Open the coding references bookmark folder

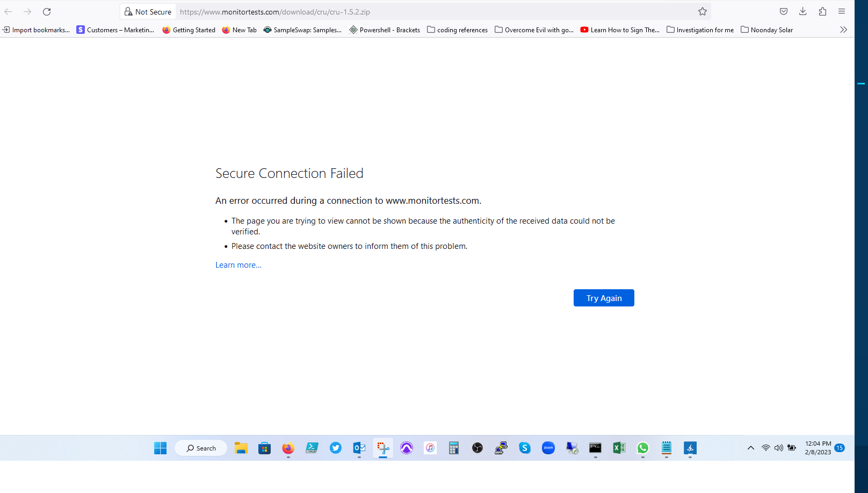click(457, 30)
